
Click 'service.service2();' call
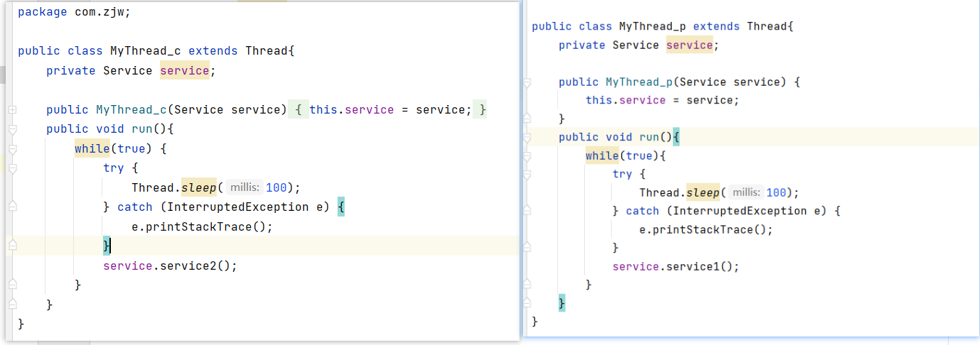point(170,265)
